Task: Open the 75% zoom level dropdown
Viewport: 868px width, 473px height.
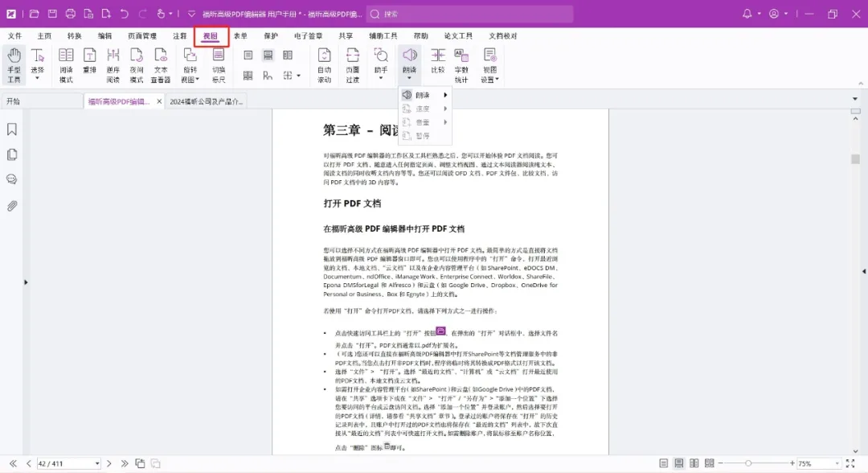Action: click(837, 463)
